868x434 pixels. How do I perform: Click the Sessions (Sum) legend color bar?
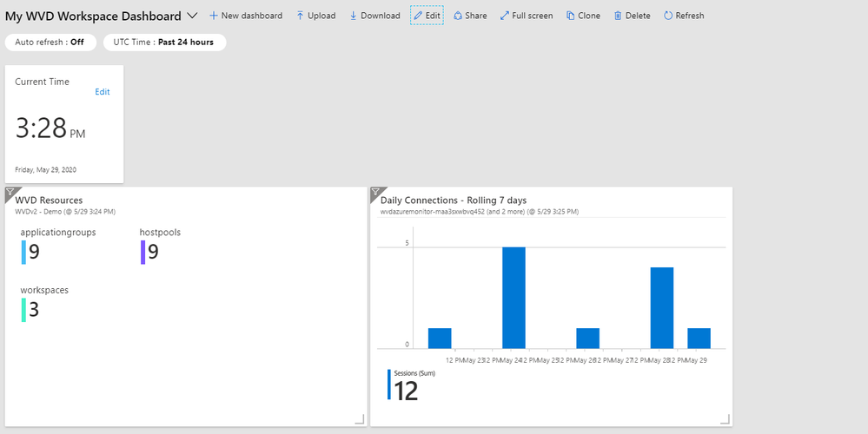[389, 385]
